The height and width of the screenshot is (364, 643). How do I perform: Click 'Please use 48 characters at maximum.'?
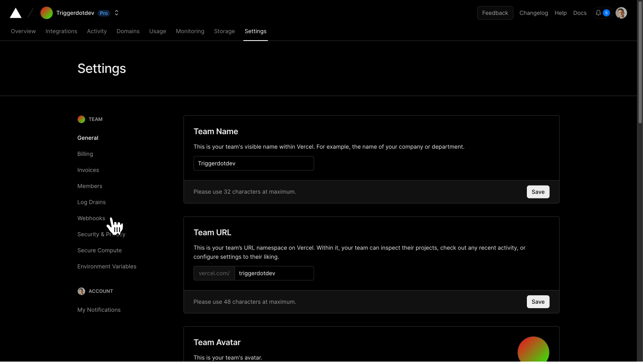tap(245, 302)
